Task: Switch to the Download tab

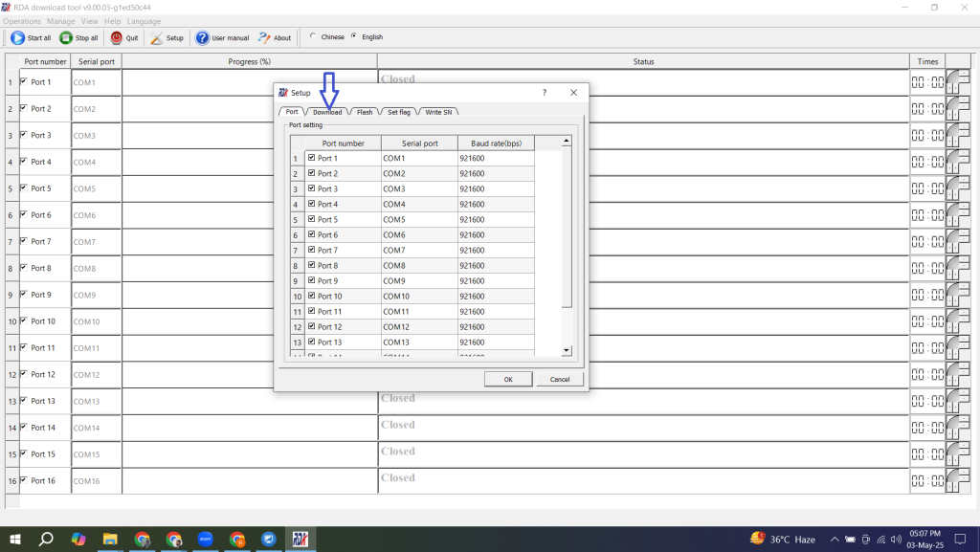Action: coord(327,112)
